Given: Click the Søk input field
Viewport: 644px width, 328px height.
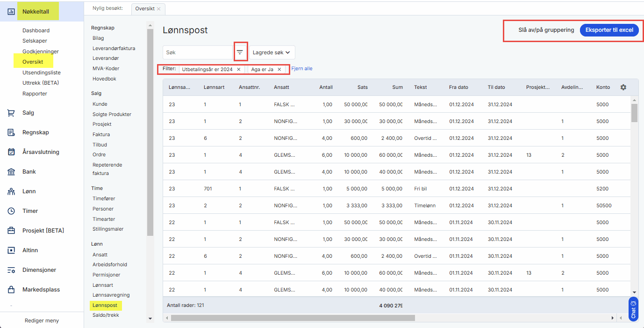Looking at the screenshot, I should [x=197, y=52].
